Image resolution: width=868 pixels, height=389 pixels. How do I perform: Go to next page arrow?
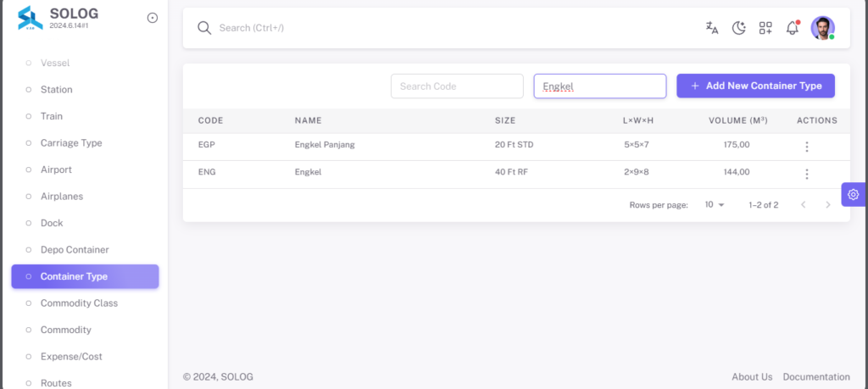pos(828,205)
